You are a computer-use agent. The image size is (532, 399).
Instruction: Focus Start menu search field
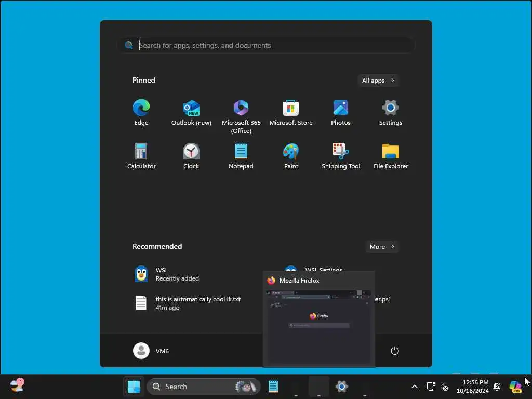pos(267,45)
